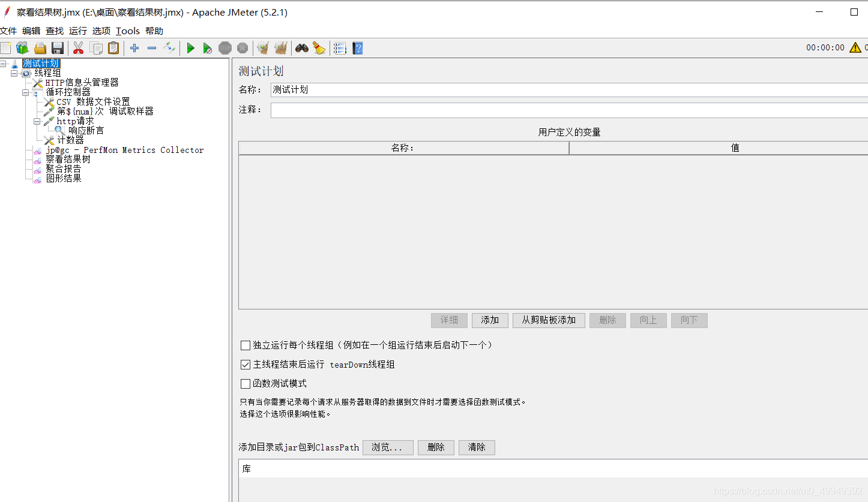This screenshot has height=502, width=868.
Task: Click the Paste clipboard icon
Action: (113, 48)
